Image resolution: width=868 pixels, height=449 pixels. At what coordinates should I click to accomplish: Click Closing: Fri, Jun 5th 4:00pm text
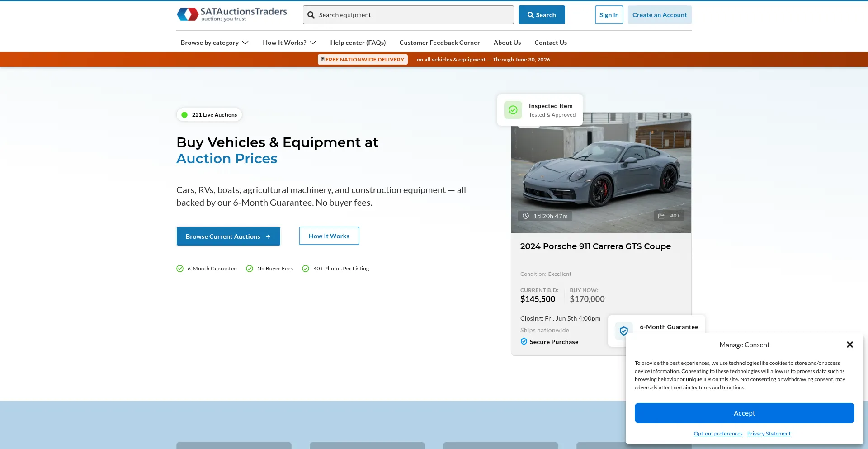point(560,318)
